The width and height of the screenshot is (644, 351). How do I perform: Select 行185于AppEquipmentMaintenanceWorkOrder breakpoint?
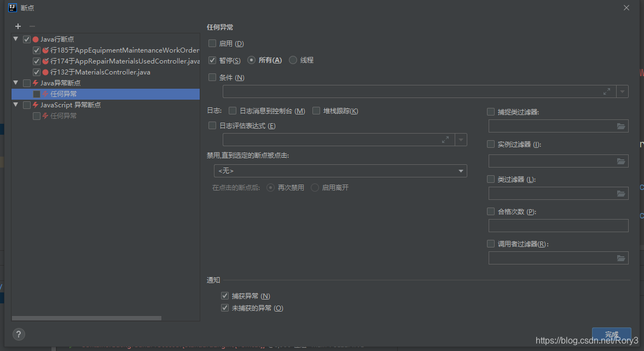click(x=124, y=50)
